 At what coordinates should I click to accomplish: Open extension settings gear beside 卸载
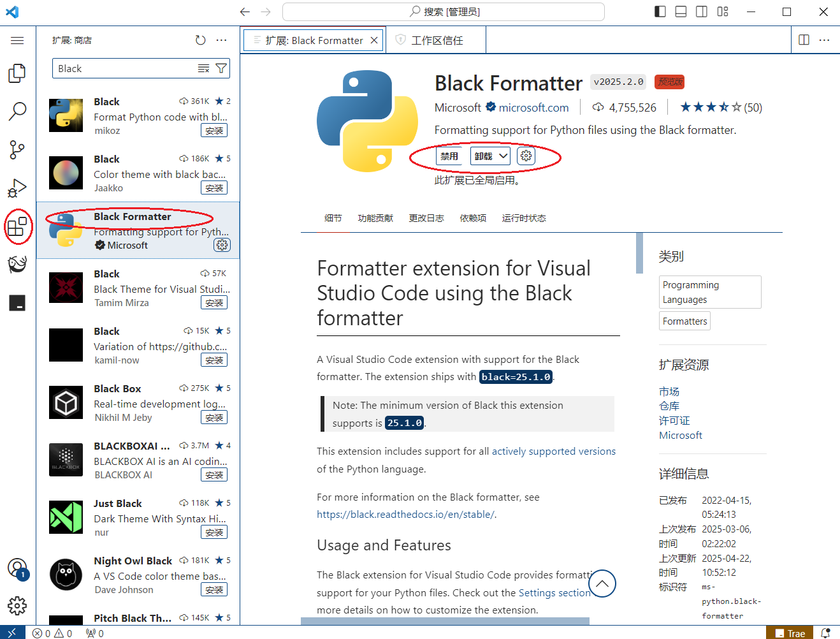point(526,156)
